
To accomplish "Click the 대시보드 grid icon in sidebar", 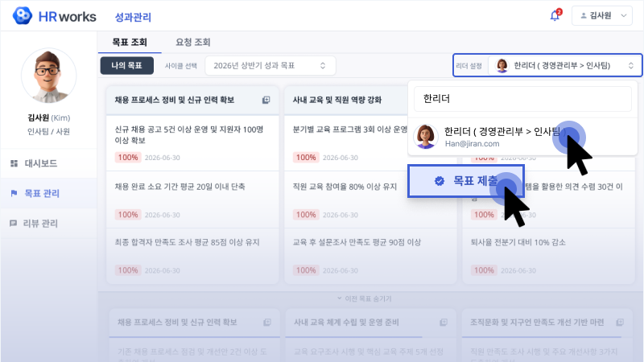I will tap(14, 163).
